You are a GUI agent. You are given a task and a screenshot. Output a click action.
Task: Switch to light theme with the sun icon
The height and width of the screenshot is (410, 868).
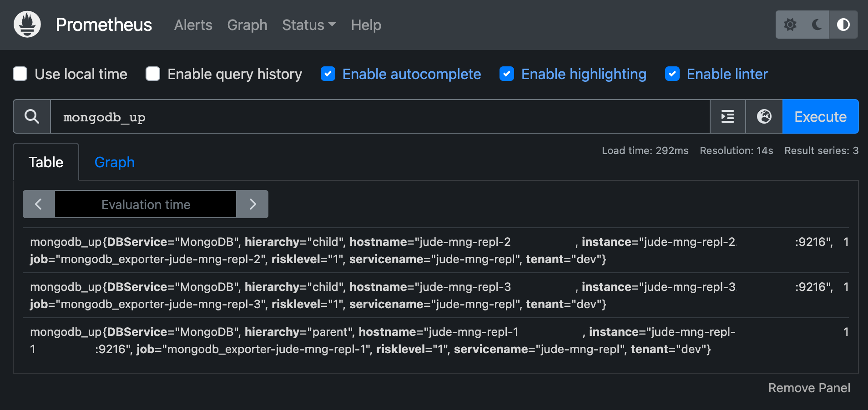coord(790,25)
